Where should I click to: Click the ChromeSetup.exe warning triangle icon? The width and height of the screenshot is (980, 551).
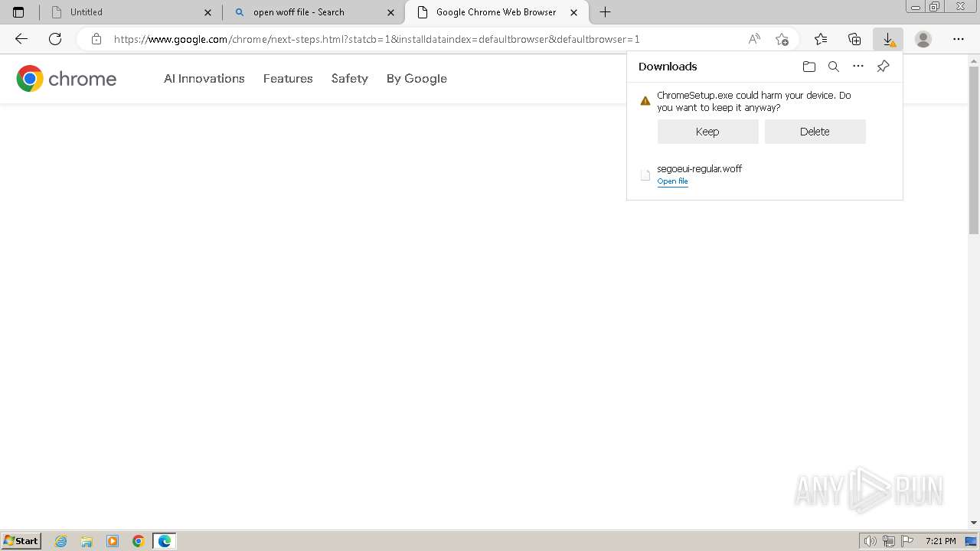pos(645,100)
